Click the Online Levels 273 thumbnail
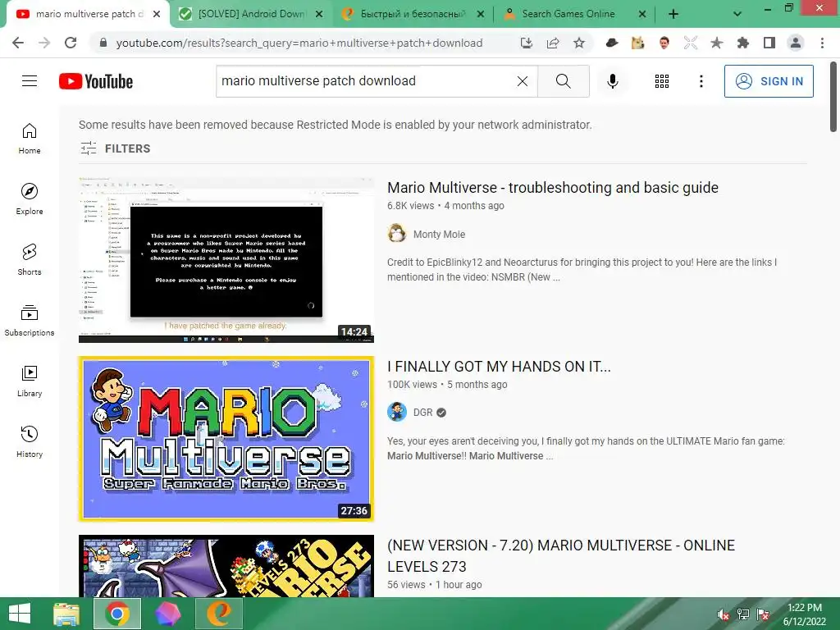 tap(226, 566)
